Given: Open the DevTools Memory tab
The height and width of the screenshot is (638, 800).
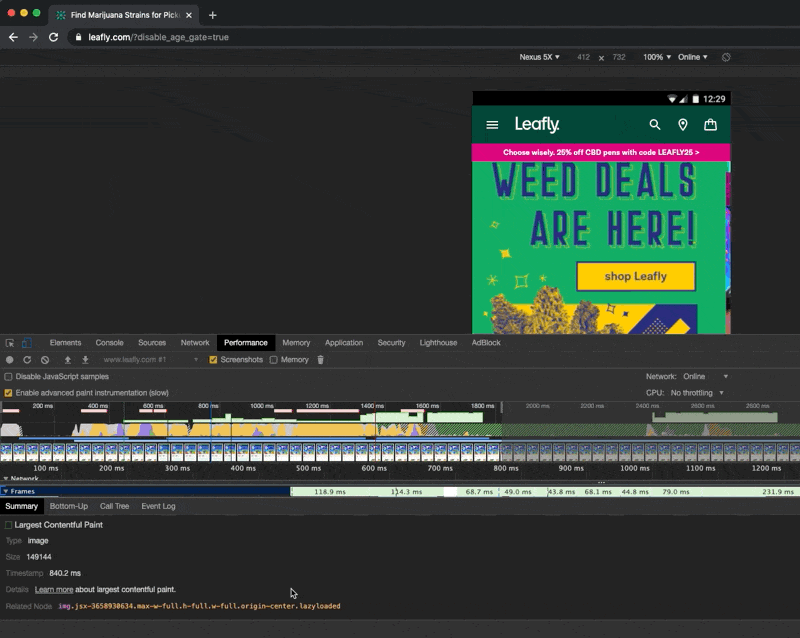Looking at the screenshot, I should pyautogui.click(x=296, y=343).
